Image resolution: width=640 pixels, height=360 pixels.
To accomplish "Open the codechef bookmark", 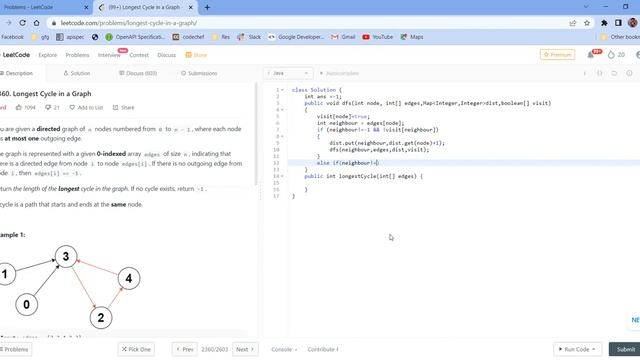I will tap(188, 37).
